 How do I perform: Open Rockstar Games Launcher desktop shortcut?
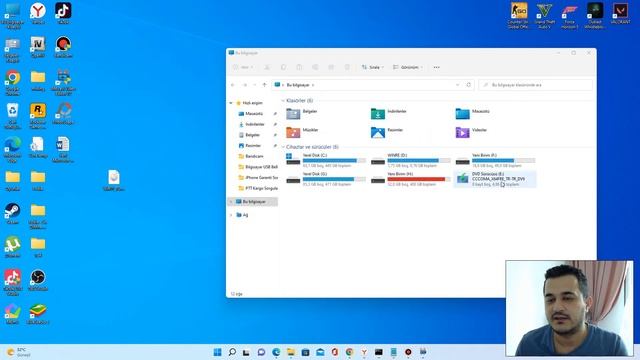tap(38, 116)
